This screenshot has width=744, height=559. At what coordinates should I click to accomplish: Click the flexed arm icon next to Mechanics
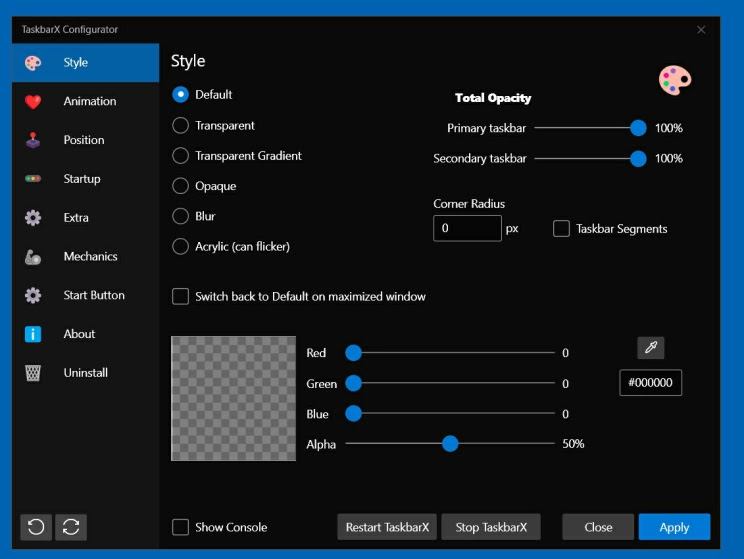(33, 257)
